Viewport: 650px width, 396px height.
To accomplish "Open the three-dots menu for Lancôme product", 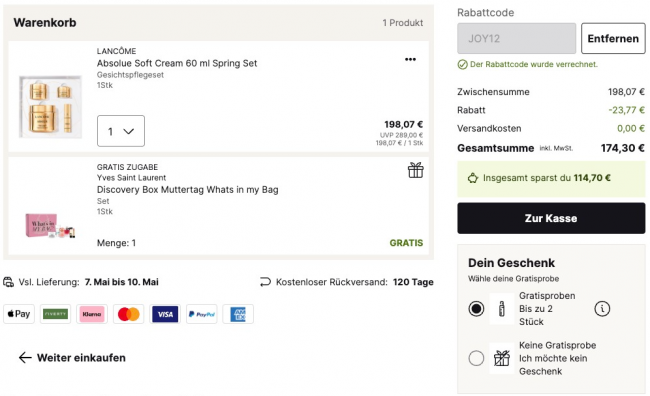I will (410, 59).
